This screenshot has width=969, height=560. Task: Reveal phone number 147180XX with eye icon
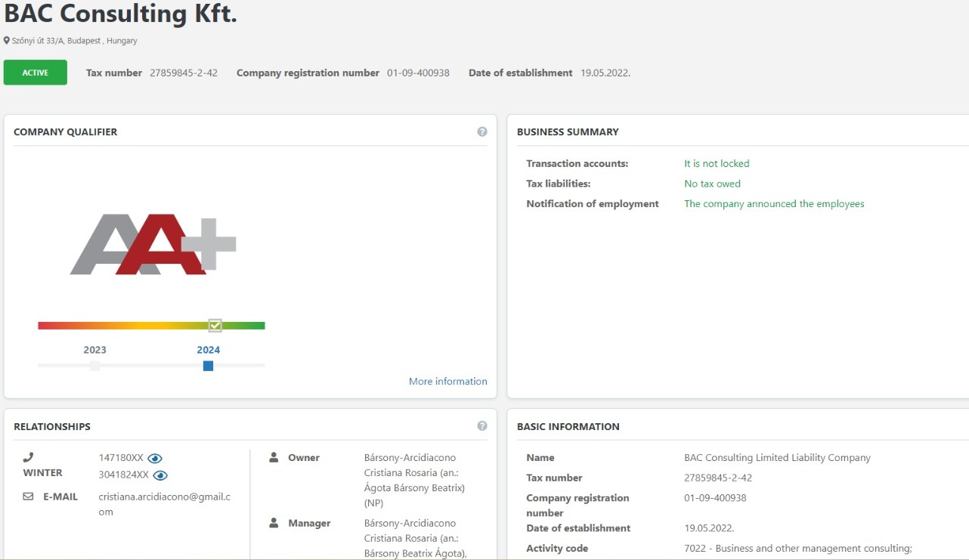155,458
